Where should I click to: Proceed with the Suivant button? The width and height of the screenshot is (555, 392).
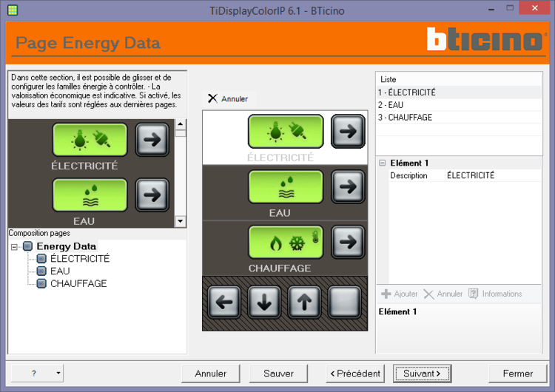tap(422, 374)
